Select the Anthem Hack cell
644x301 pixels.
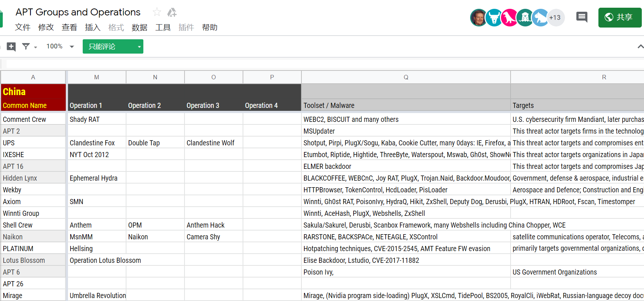214,225
